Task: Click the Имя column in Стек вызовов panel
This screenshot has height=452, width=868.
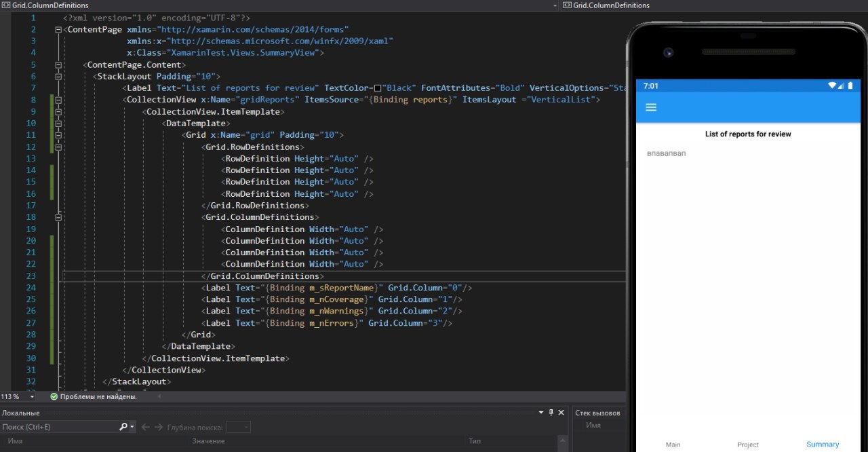Action: click(593, 426)
